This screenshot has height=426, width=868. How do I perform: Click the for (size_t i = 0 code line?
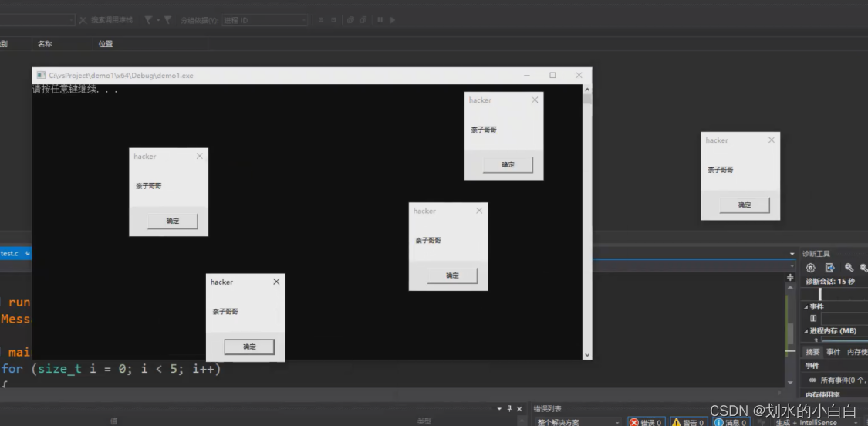(110, 368)
